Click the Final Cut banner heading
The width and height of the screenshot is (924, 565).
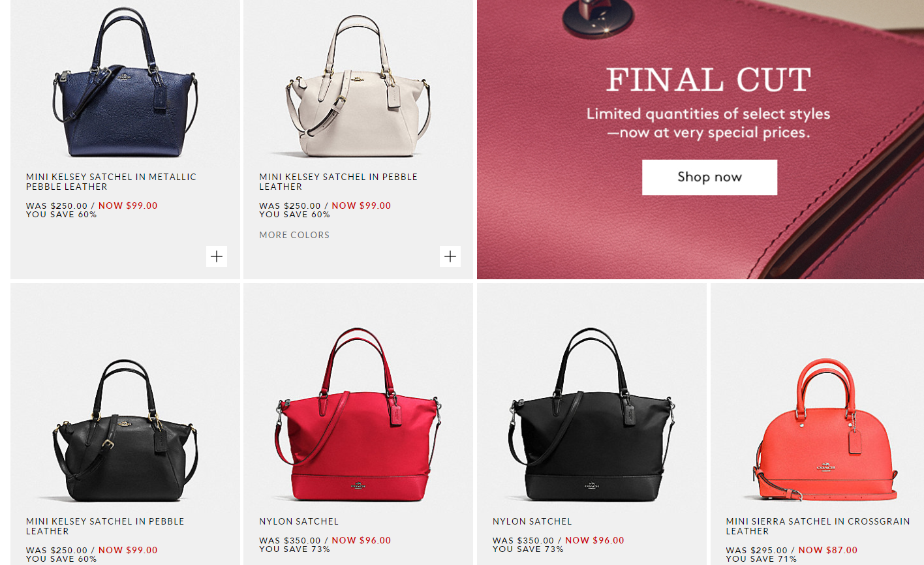point(709,80)
